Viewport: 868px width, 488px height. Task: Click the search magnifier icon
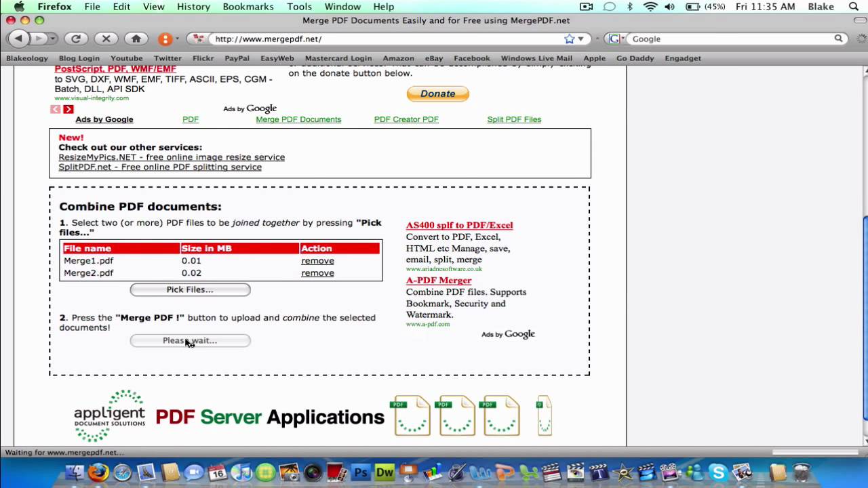[x=838, y=39]
